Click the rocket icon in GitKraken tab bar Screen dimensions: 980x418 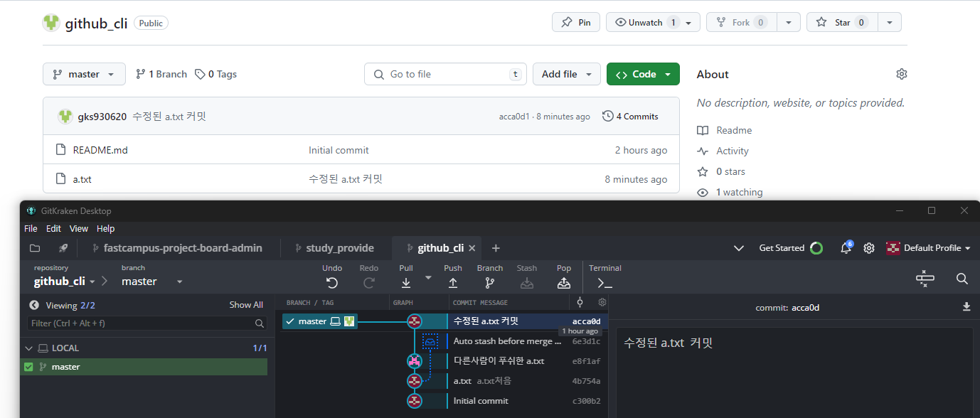pyautogui.click(x=63, y=248)
